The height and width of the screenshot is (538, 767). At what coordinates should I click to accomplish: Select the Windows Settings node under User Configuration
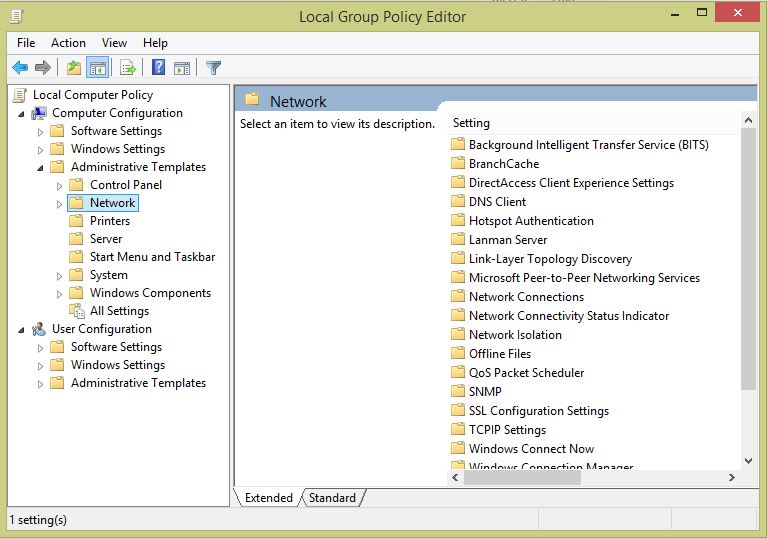(118, 365)
